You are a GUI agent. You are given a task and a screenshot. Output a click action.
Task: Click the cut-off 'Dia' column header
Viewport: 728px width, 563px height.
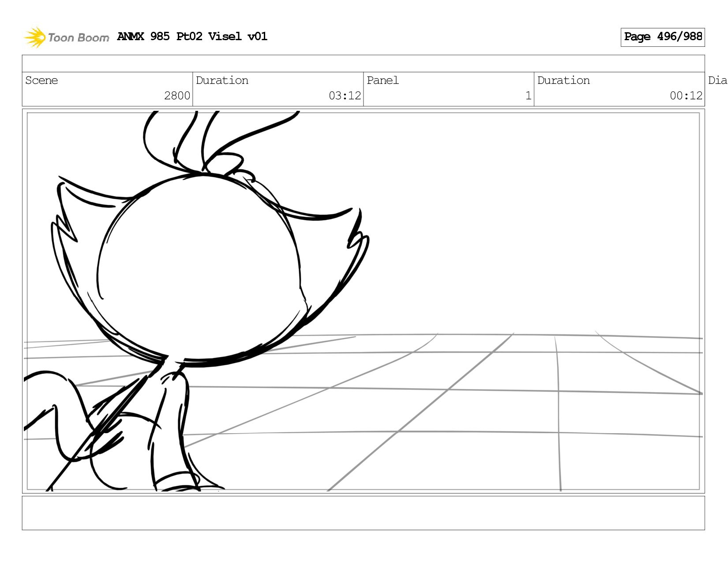pyautogui.click(x=717, y=80)
